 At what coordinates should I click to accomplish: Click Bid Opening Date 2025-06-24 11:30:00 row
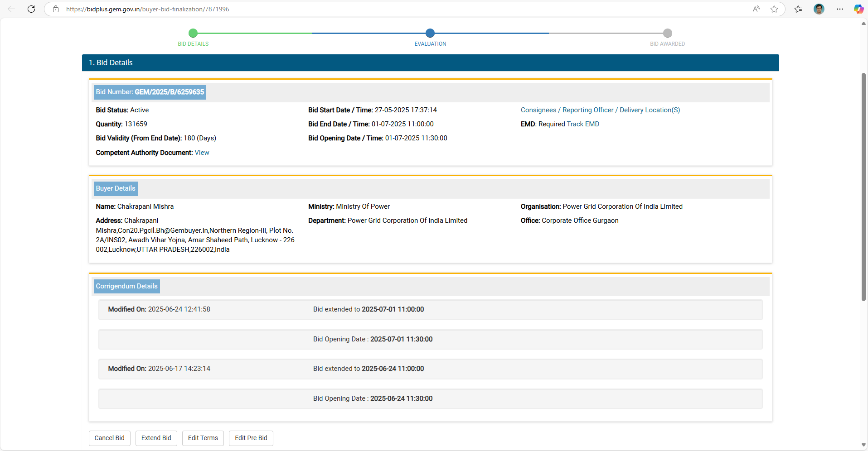(431, 398)
